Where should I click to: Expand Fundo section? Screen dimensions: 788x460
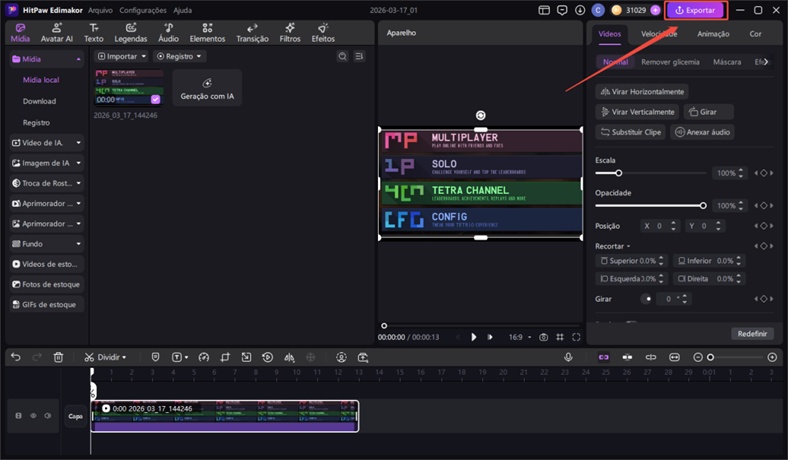[x=46, y=244]
